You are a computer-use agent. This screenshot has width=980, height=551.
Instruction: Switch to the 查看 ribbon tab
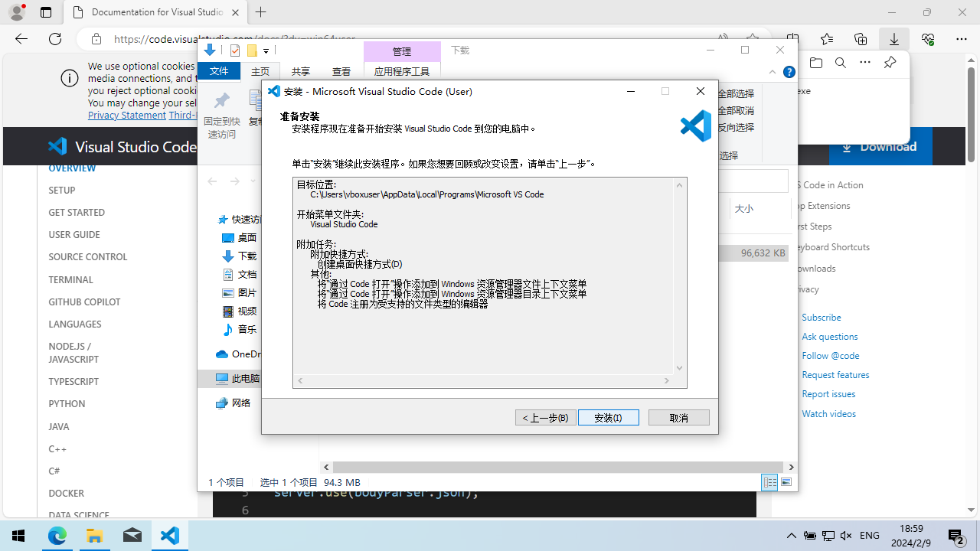[x=341, y=71]
